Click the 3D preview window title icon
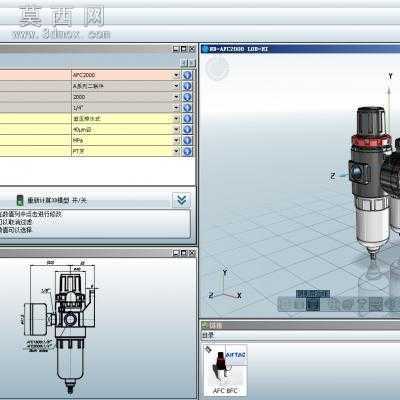 point(205,49)
